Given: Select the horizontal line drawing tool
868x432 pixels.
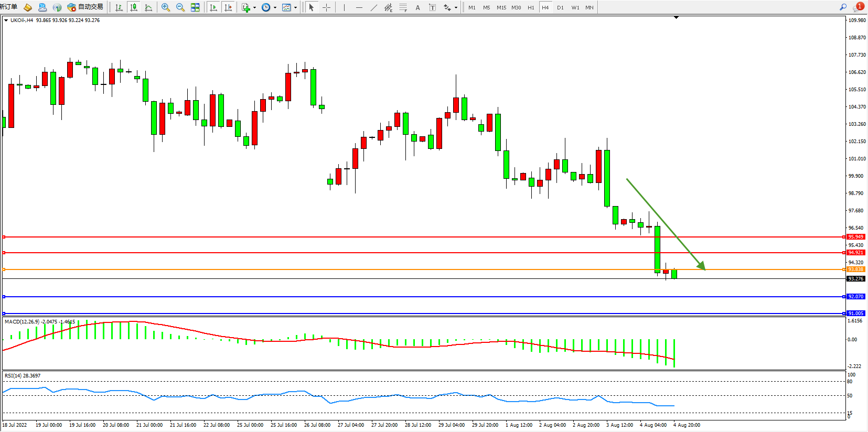Looking at the screenshot, I should 359,7.
